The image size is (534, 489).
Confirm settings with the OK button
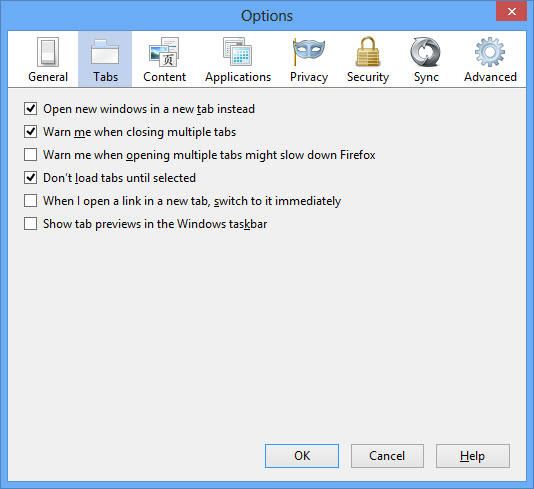point(302,456)
